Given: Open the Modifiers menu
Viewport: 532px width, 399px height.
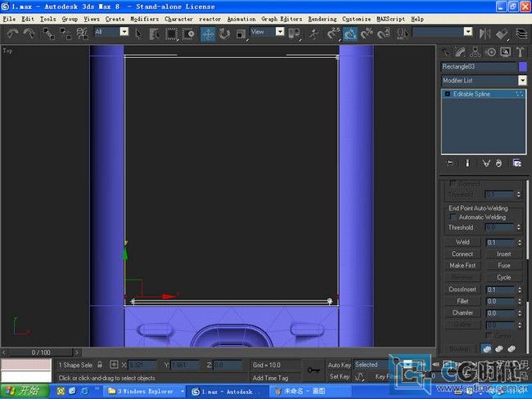Looking at the screenshot, I should click(144, 19).
